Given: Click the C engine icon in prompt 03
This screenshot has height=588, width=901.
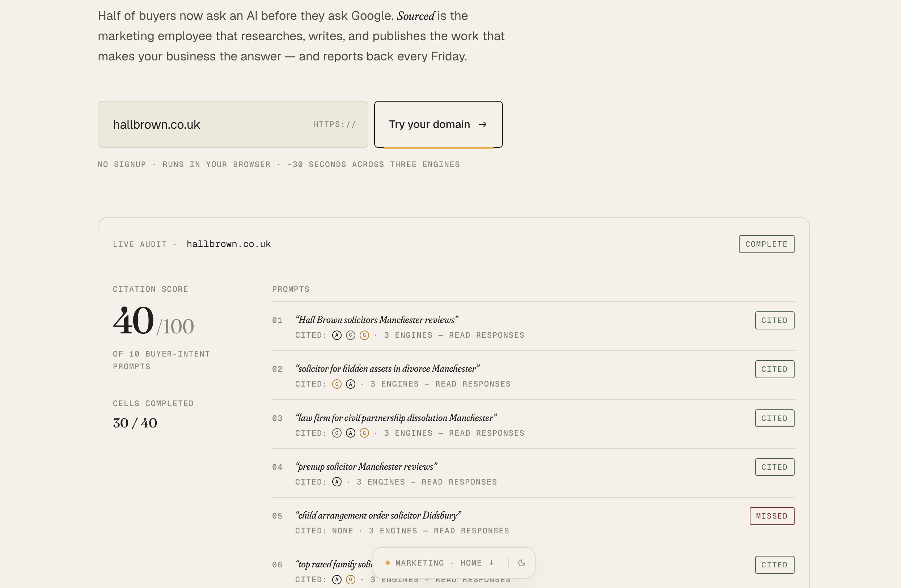Looking at the screenshot, I should point(337,433).
